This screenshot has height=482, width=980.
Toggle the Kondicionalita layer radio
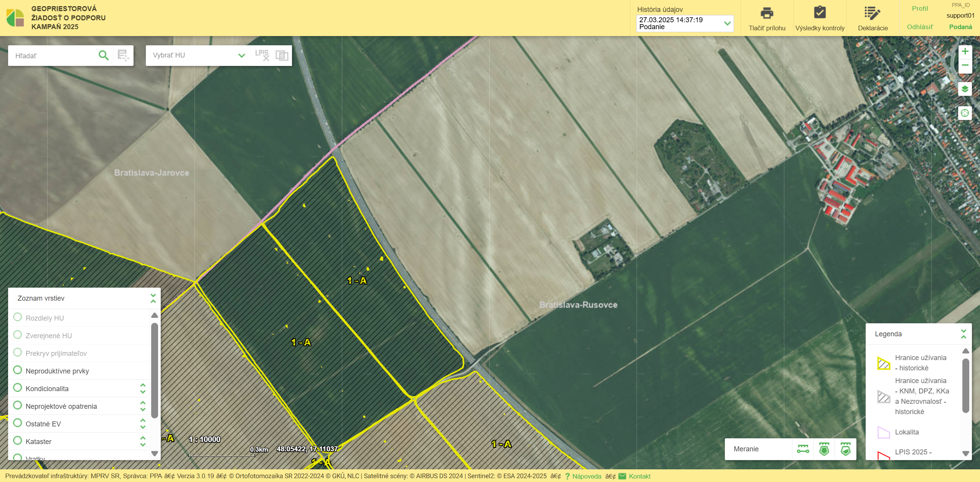point(18,388)
